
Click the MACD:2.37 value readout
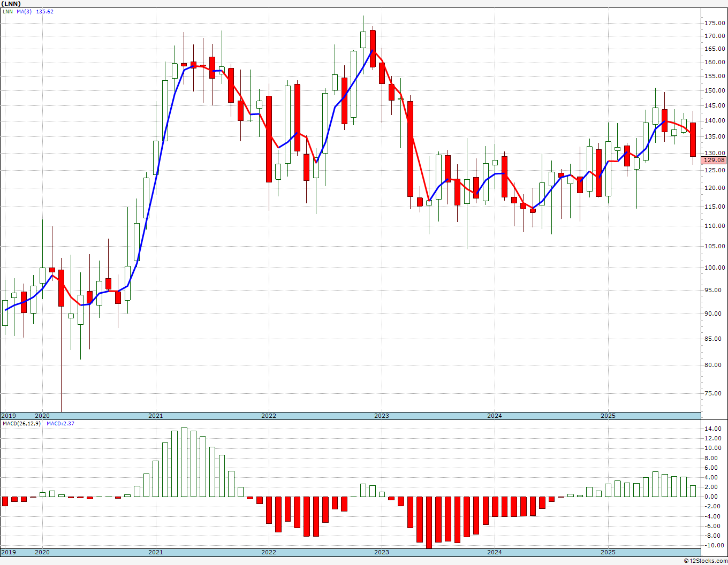click(60, 424)
